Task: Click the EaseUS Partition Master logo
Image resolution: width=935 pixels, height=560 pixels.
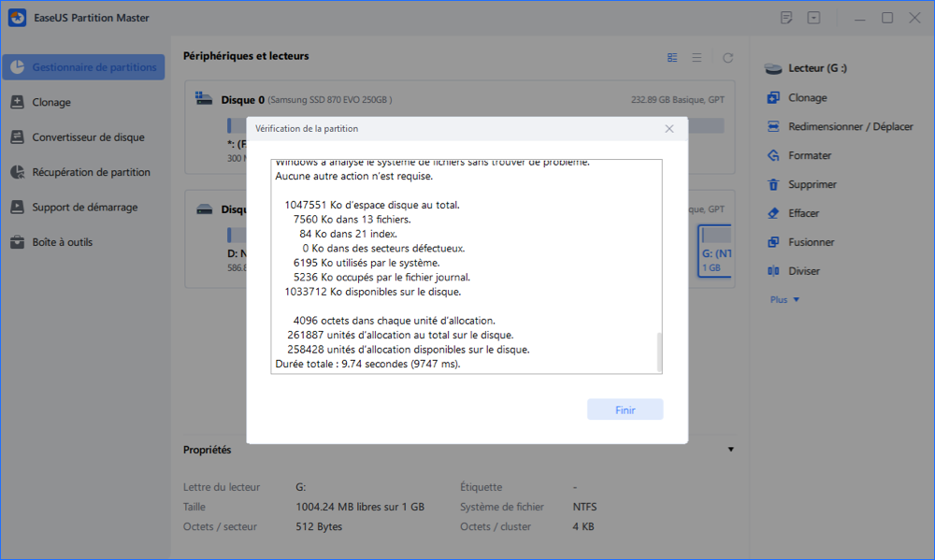Action: (17, 18)
